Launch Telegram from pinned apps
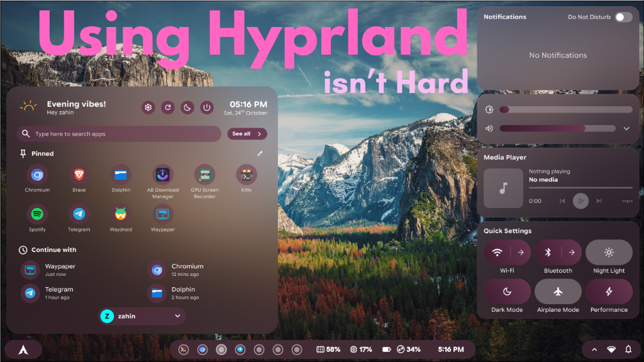Image resolution: width=644 pixels, height=362 pixels. tap(79, 214)
